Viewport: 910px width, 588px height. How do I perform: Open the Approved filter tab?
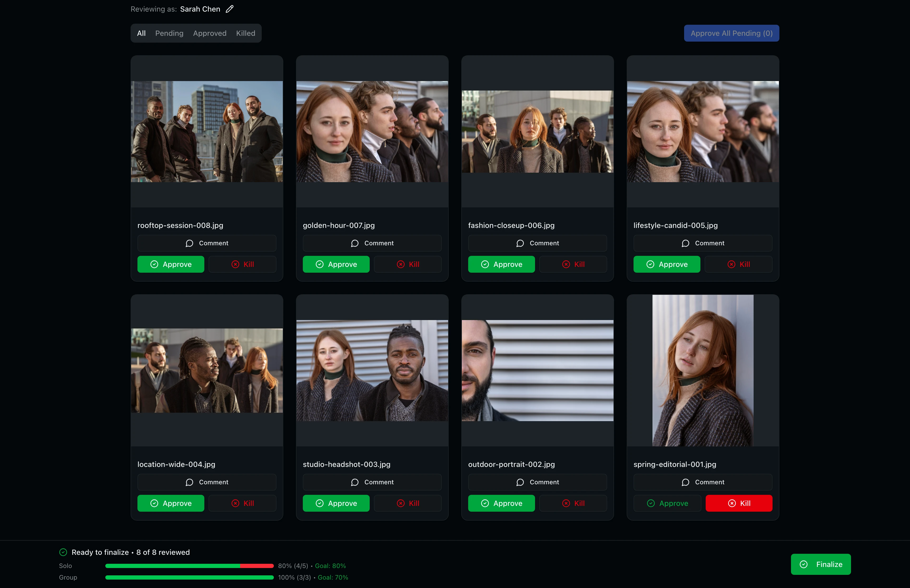[209, 33]
